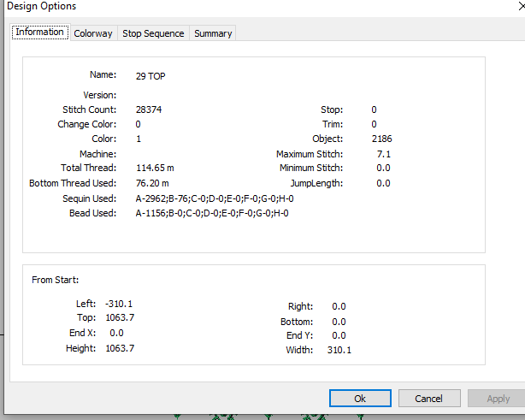The width and height of the screenshot is (525, 420).
Task: Click the From Start label
Action: coord(56,280)
